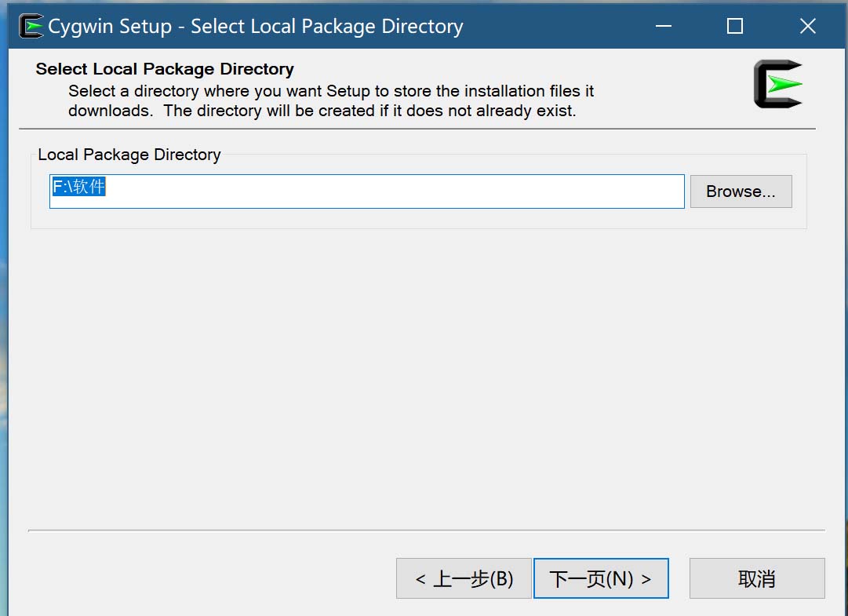Click the Cygwin logo in the header
The image size is (848, 616).
coord(778,84)
